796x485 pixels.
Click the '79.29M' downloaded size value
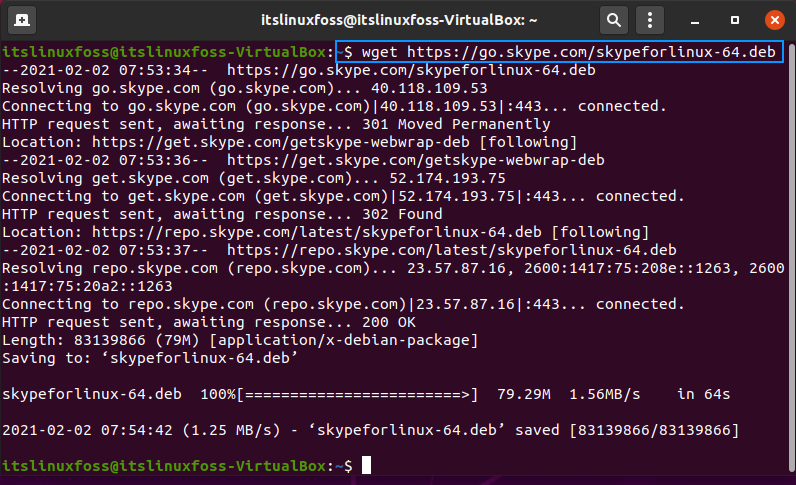click(524, 394)
